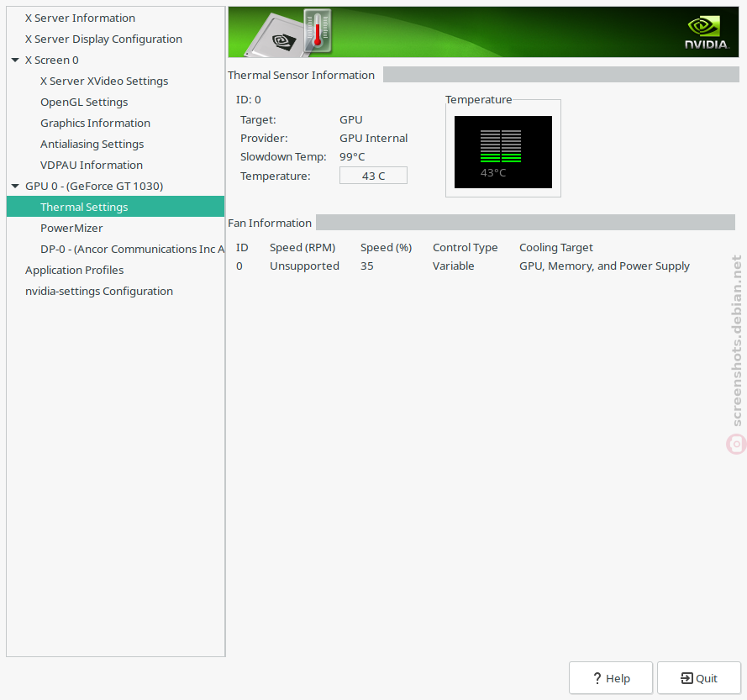Click the Speed (%) column header
This screenshot has width=747, height=700.
tap(386, 247)
